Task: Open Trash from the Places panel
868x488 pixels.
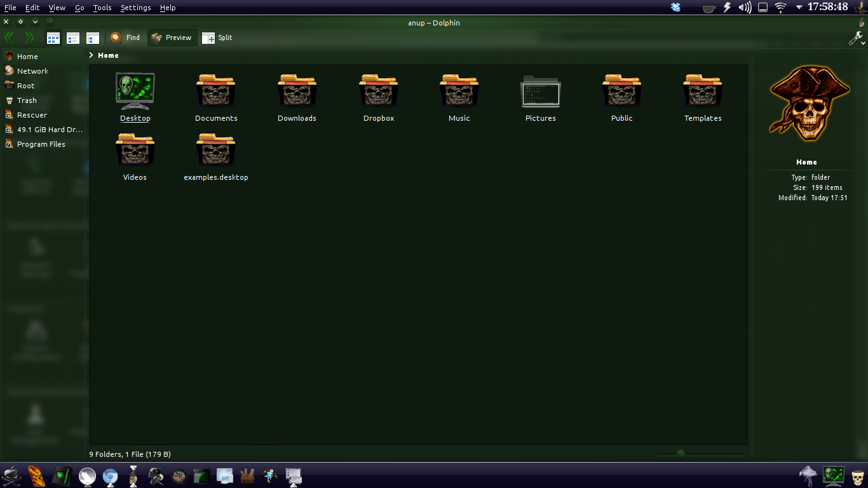Action: (43, 100)
